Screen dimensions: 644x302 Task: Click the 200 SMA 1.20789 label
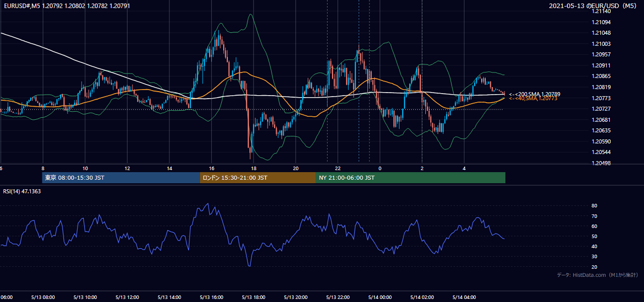(x=535, y=94)
